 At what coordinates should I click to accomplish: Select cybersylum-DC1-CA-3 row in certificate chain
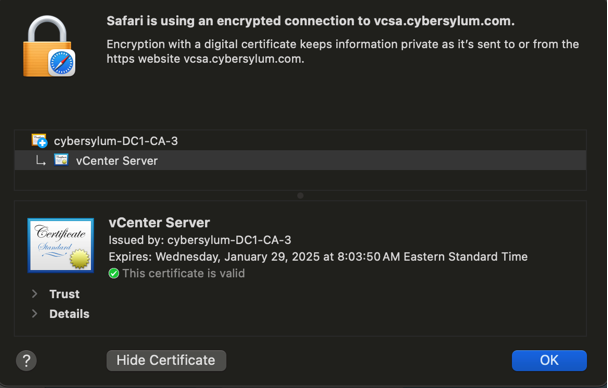point(300,141)
